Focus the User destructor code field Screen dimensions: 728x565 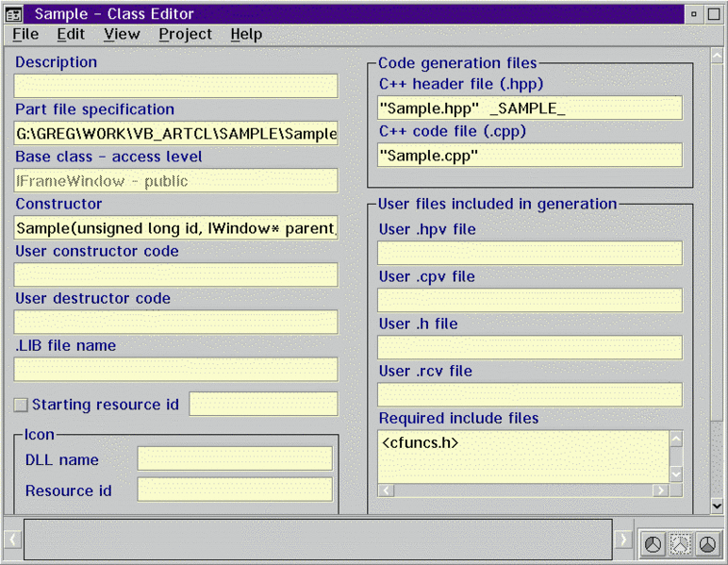tap(176, 323)
